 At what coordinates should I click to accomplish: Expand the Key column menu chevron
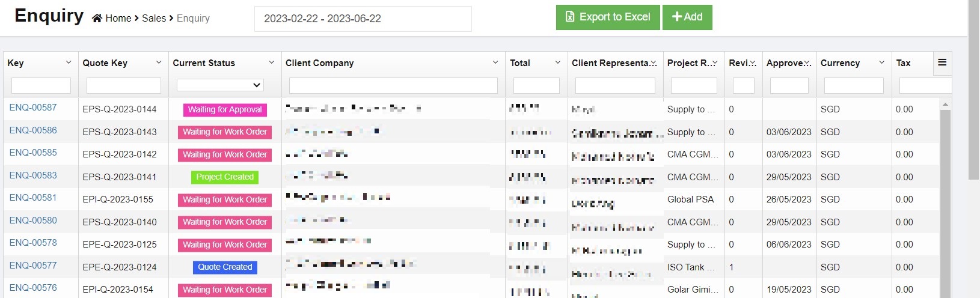[x=69, y=62]
